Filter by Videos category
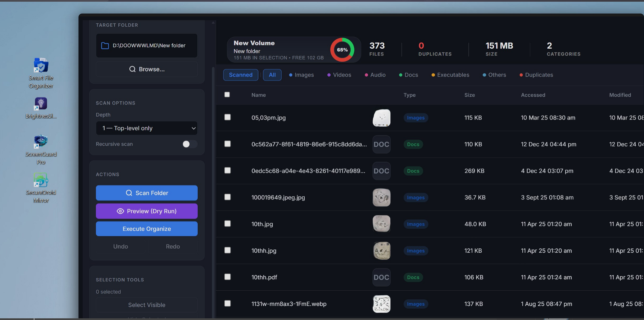This screenshot has width=644, height=320. click(x=339, y=75)
